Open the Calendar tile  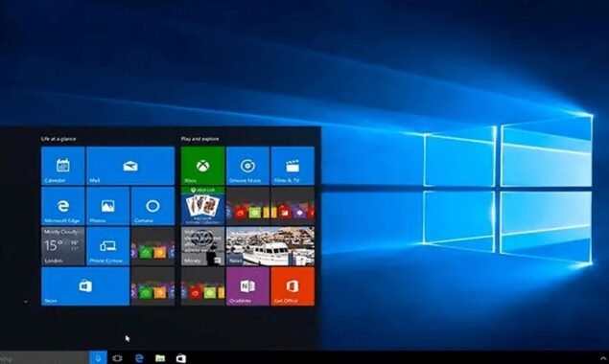[63, 166]
